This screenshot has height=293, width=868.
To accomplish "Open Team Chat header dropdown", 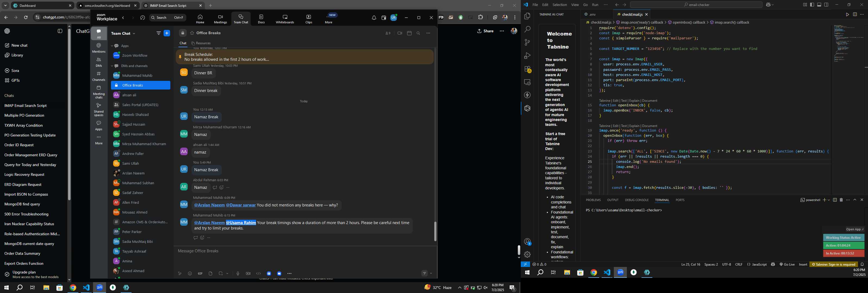I will tap(134, 33).
